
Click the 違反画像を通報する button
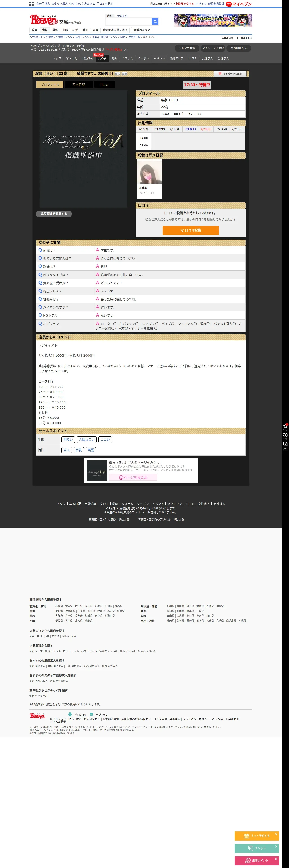(x=54, y=214)
